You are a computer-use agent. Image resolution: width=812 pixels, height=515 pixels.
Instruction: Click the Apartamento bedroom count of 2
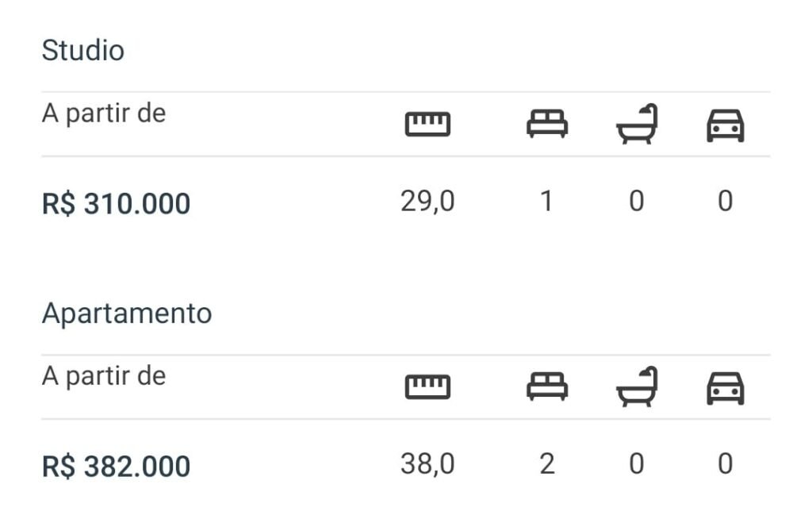pyautogui.click(x=546, y=464)
